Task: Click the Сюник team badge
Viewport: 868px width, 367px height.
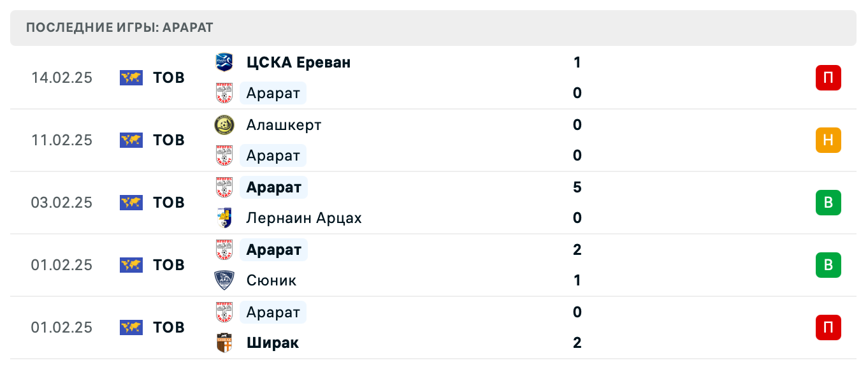Action: (x=224, y=280)
